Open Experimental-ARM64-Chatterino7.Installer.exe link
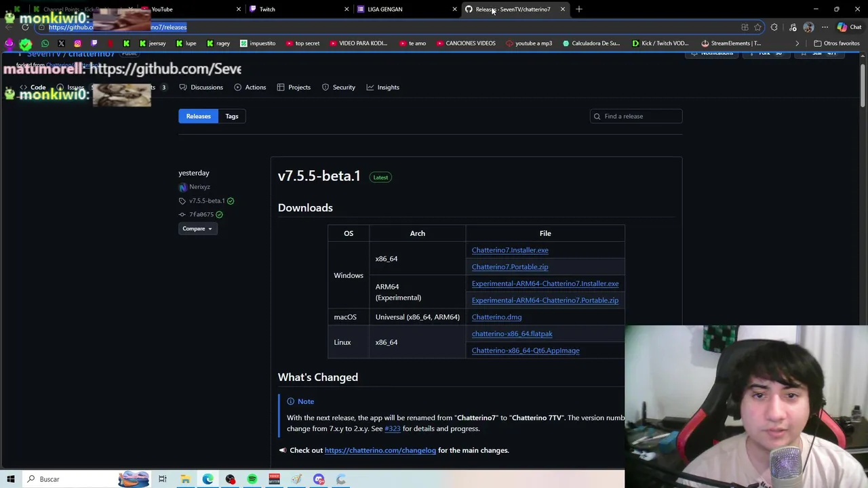 click(x=545, y=284)
